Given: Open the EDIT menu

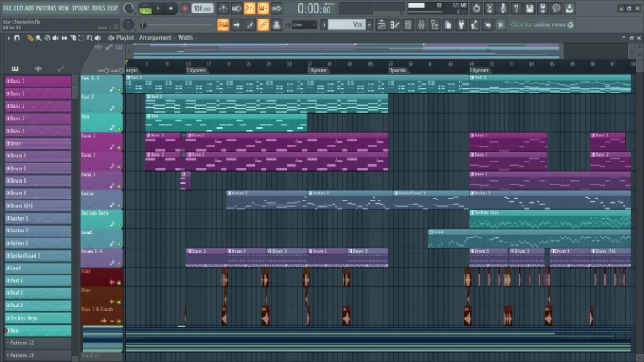Looking at the screenshot, I should (19, 8).
